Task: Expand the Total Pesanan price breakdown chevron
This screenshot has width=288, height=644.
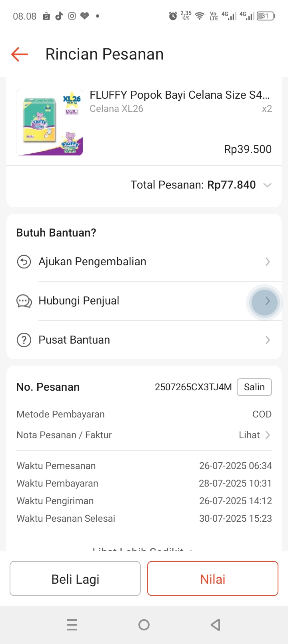Action: point(268,185)
